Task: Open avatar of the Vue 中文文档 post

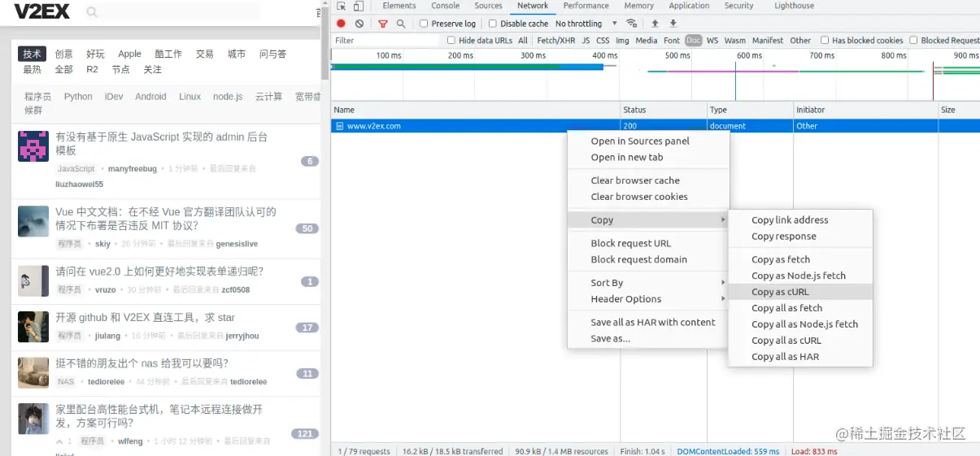Action: pos(33,221)
